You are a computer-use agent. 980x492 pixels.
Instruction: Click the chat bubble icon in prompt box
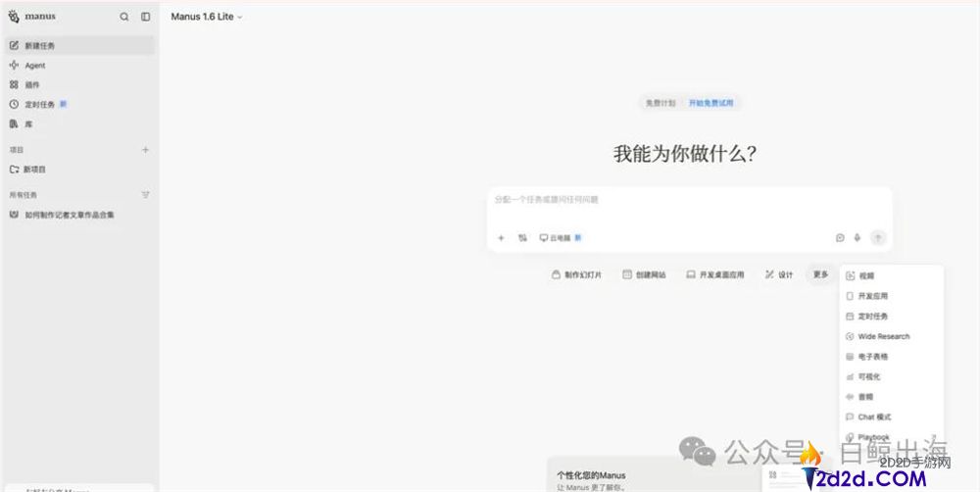[x=840, y=238]
